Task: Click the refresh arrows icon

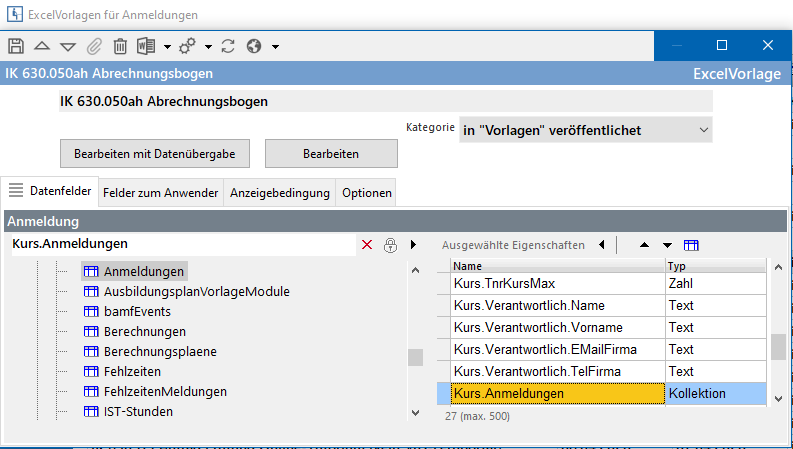Action: tap(228, 46)
